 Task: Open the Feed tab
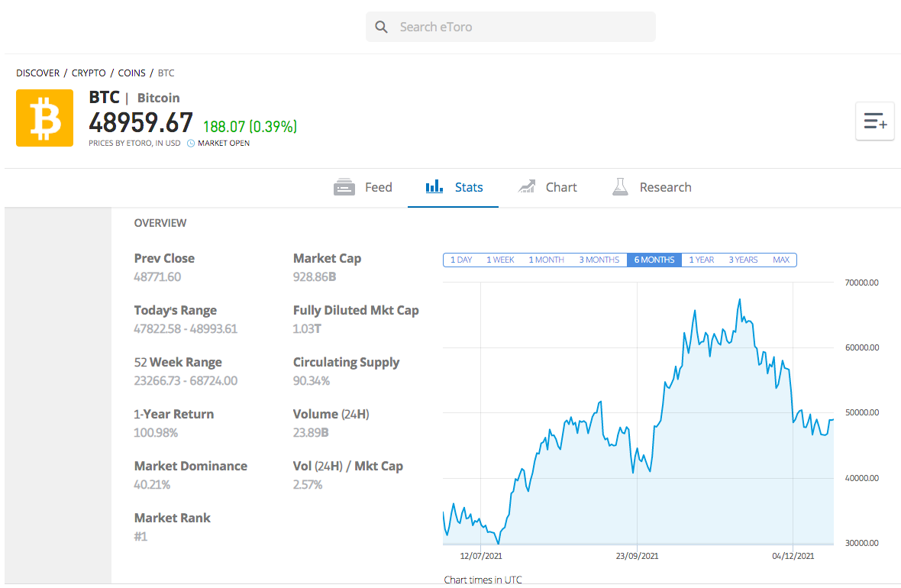363,187
